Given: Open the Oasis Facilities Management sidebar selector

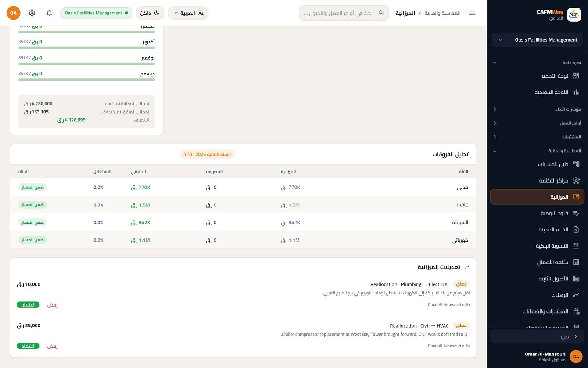Looking at the screenshot, I should click(537, 40).
